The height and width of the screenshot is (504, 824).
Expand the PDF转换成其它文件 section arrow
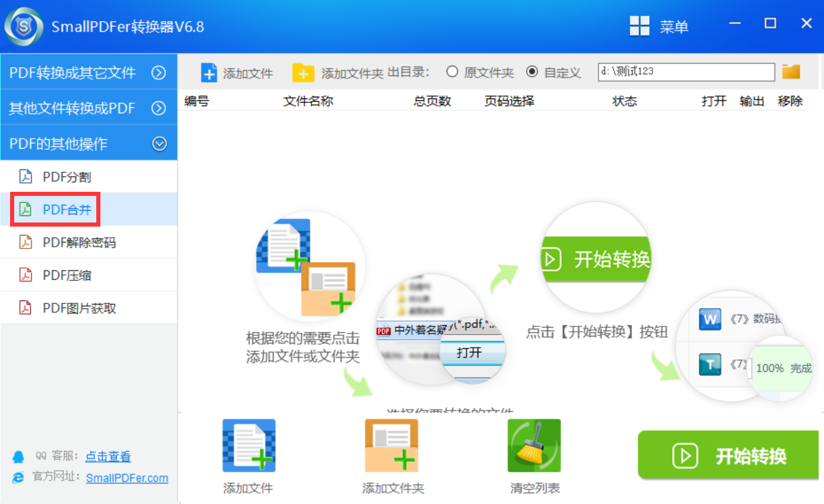point(159,73)
